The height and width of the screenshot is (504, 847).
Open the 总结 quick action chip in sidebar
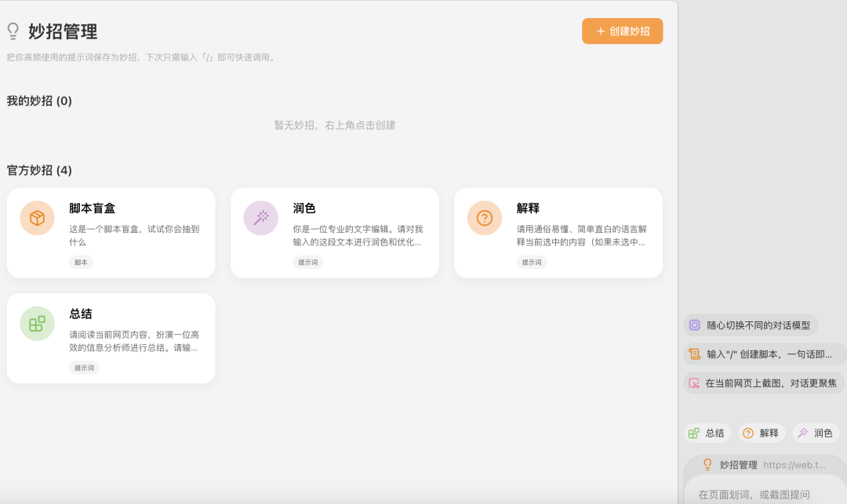point(708,432)
